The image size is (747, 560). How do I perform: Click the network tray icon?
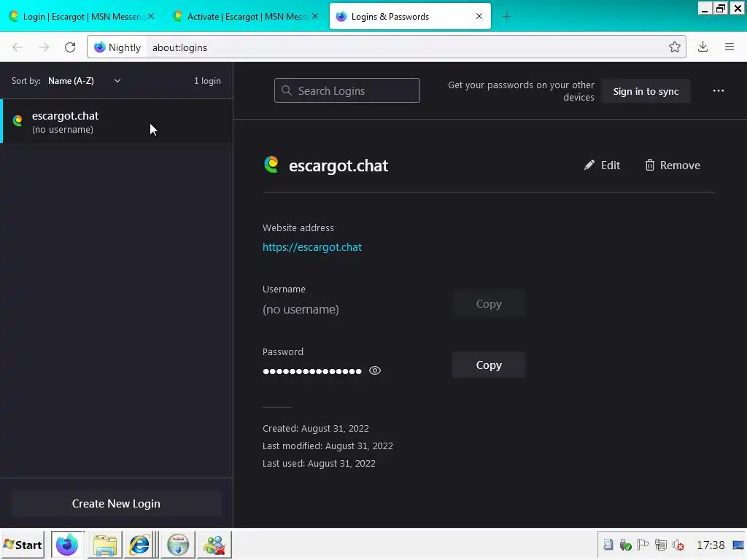[x=660, y=545]
